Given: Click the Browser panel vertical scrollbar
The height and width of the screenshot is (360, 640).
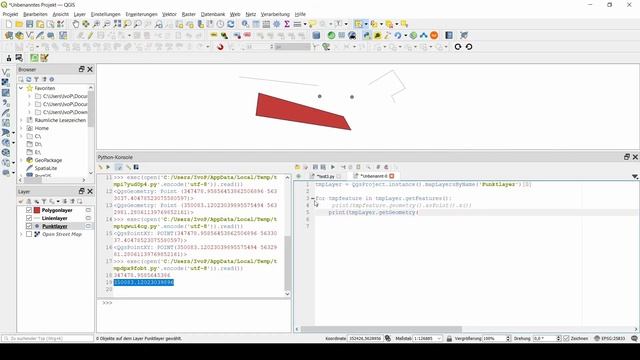Looking at the screenshot, I should click(91, 109).
